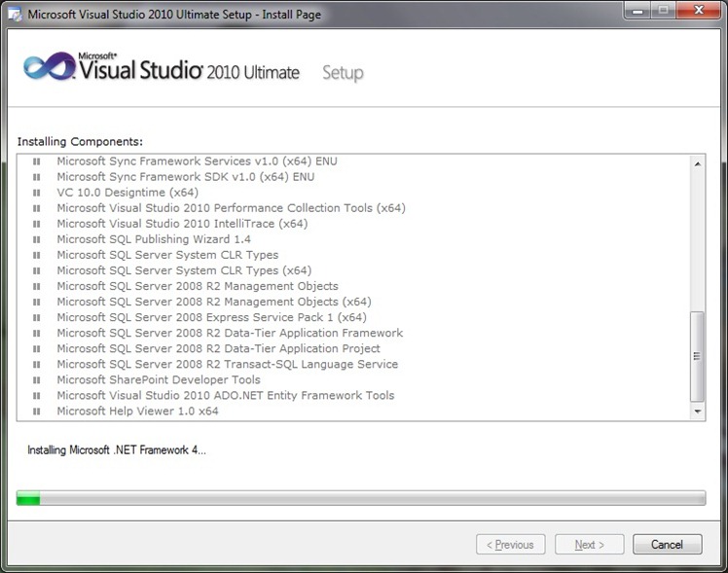Click pending icon for Microsoft Help Viewer 1.0 x64

(x=37, y=412)
